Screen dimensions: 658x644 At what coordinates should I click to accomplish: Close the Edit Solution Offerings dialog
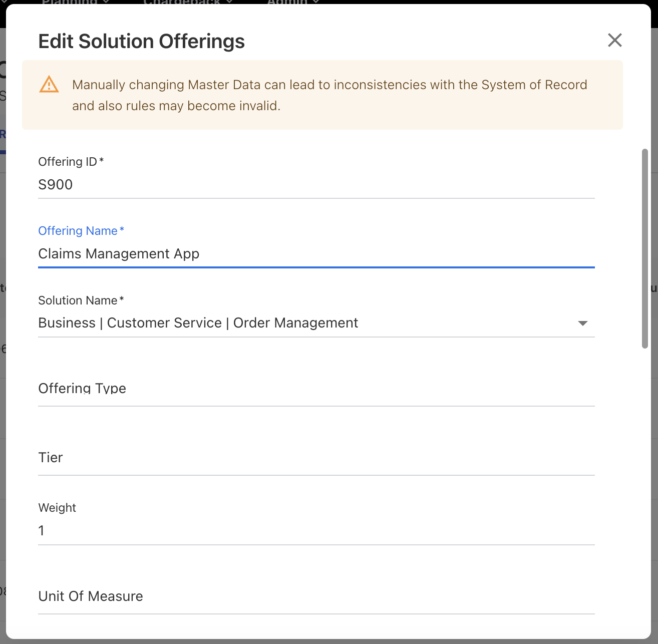(614, 40)
